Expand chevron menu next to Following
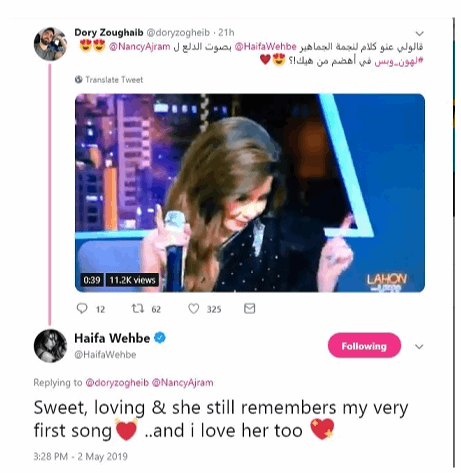The height and width of the screenshot is (473, 461). pos(419,346)
